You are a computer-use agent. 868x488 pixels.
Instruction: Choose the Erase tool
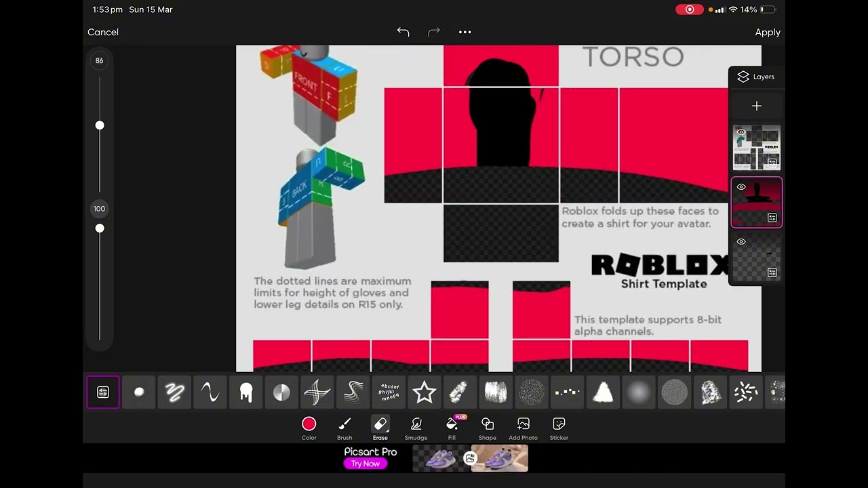(x=380, y=428)
